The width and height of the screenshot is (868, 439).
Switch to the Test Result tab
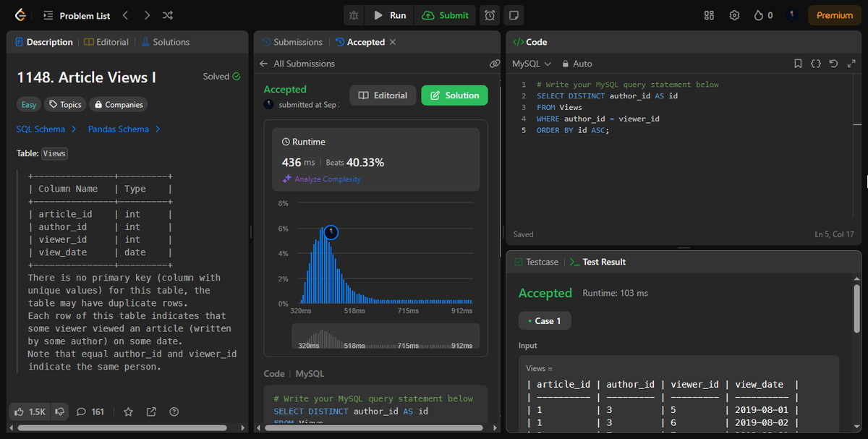(597, 262)
